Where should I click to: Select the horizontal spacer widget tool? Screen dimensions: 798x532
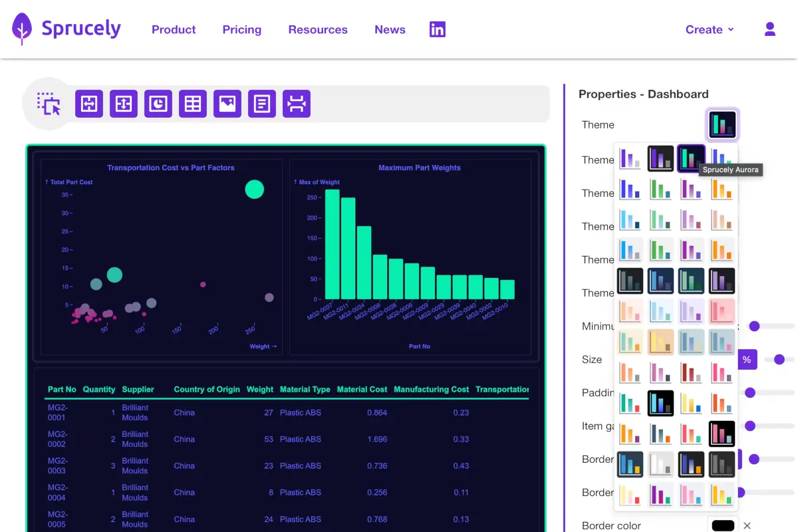[x=297, y=104]
